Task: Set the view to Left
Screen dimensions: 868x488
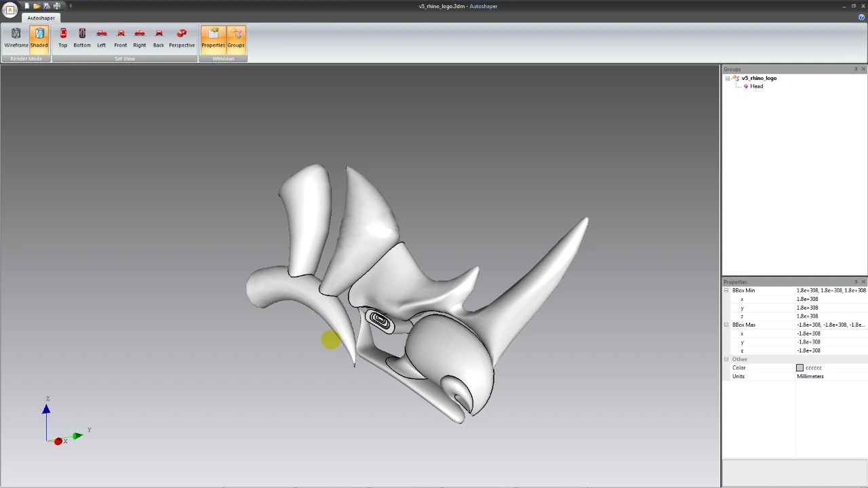Action: pos(102,39)
